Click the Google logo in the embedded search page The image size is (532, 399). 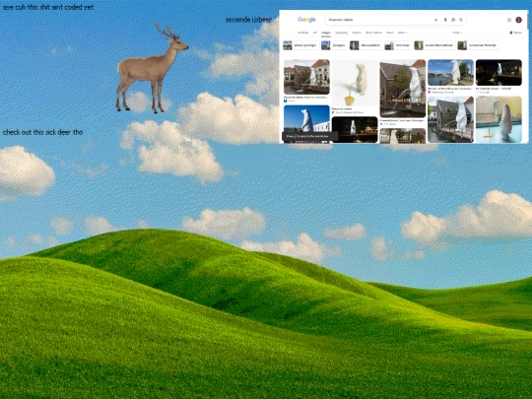306,20
